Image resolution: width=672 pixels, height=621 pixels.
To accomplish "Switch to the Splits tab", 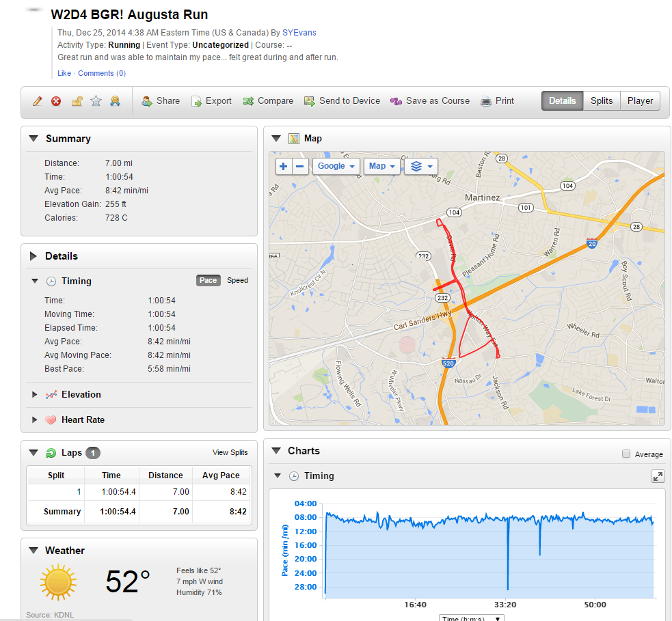I will [602, 101].
